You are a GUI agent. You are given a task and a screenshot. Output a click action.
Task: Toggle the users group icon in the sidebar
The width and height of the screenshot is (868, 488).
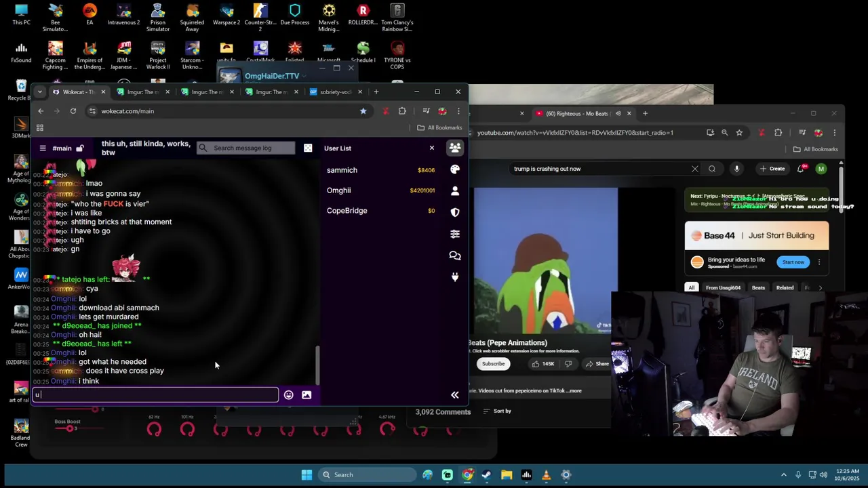coord(455,148)
